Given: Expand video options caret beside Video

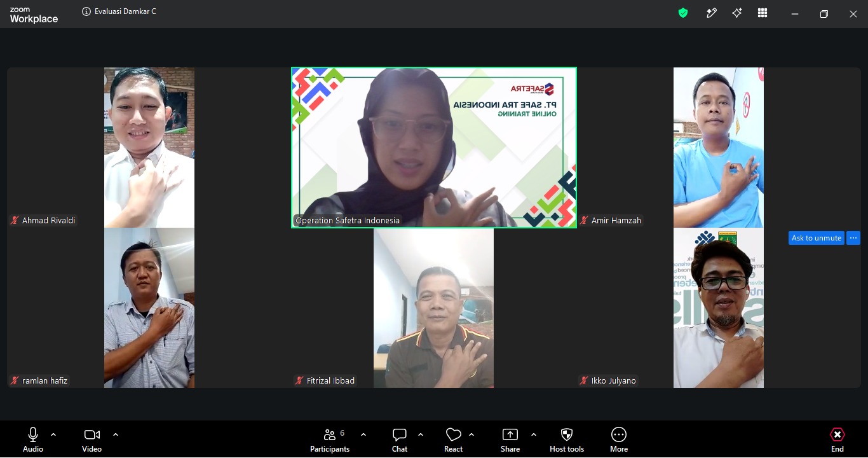Looking at the screenshot, I should 116,434.
